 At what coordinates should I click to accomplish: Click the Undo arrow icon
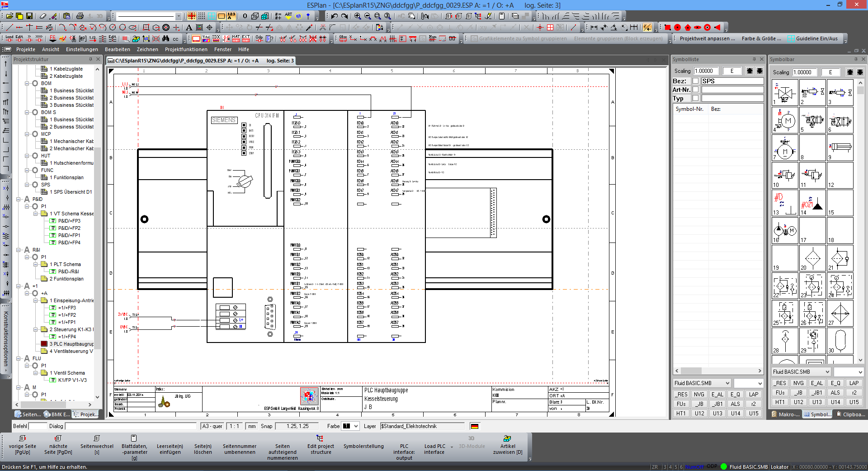[334, 16]
